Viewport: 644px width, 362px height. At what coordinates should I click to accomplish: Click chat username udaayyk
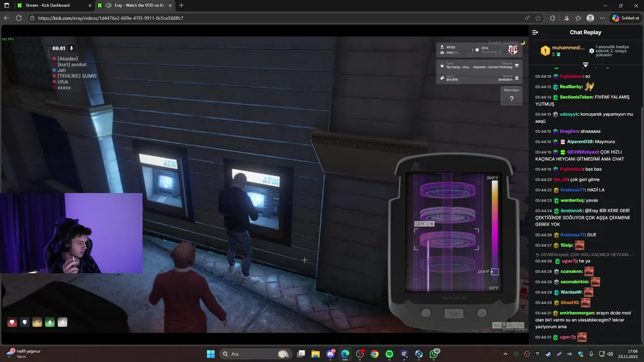[569, 114]
